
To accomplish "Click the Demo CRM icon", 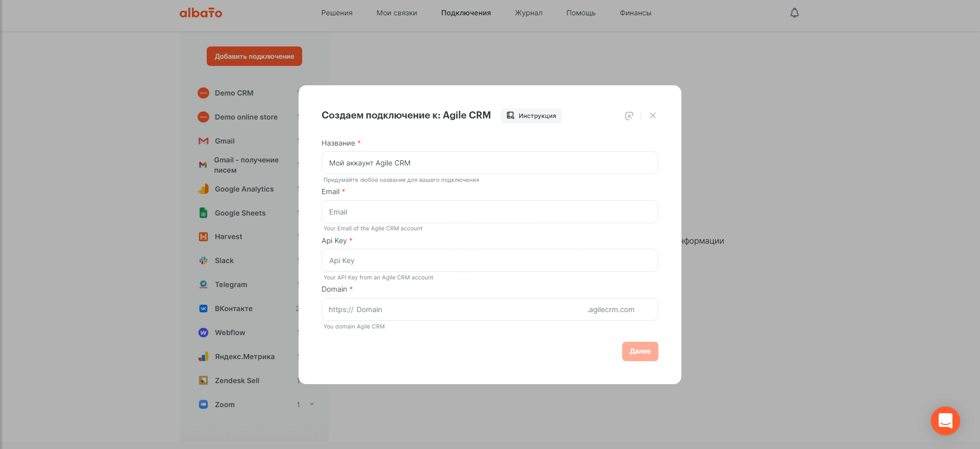I will point(203,93).
